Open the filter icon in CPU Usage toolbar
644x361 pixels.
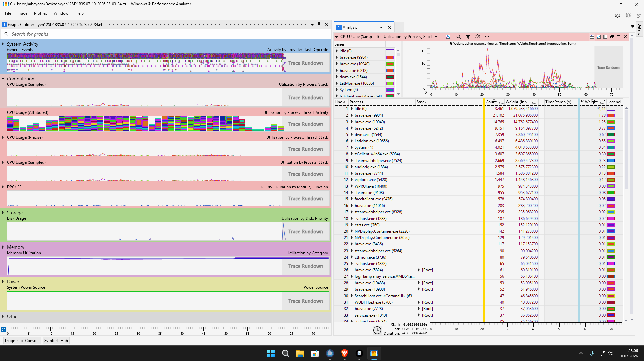[x=468, y=37]
